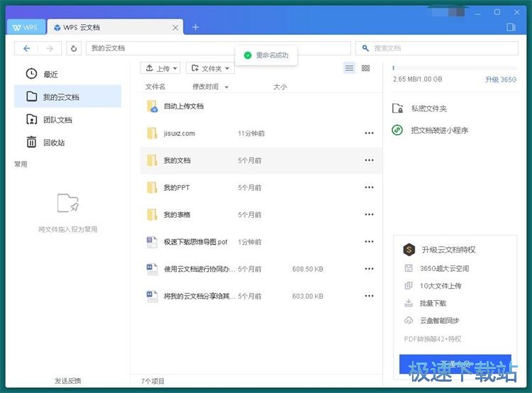532x393 pixels.
Task: Click the 608.50 KB size value
Action: click(x=308, y=269)
